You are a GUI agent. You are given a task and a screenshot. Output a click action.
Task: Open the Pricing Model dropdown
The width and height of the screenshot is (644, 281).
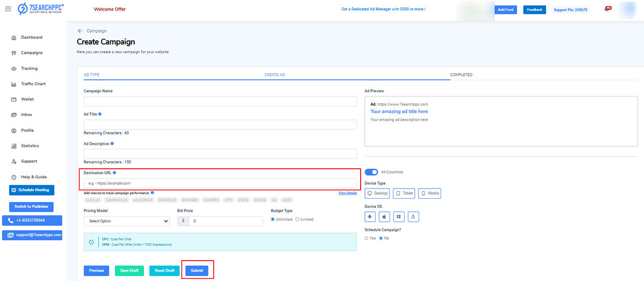pos(127,221)
